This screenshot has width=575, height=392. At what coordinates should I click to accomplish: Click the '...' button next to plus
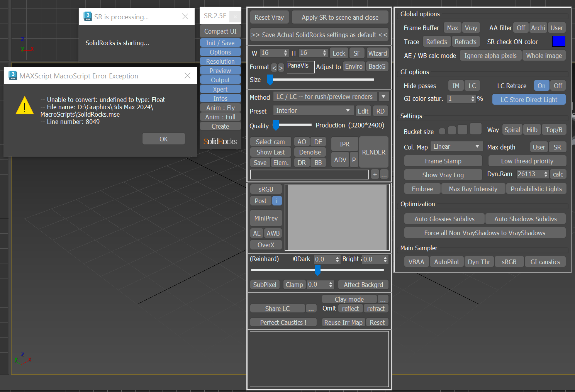pyautogui.click(x=384, y=175)
